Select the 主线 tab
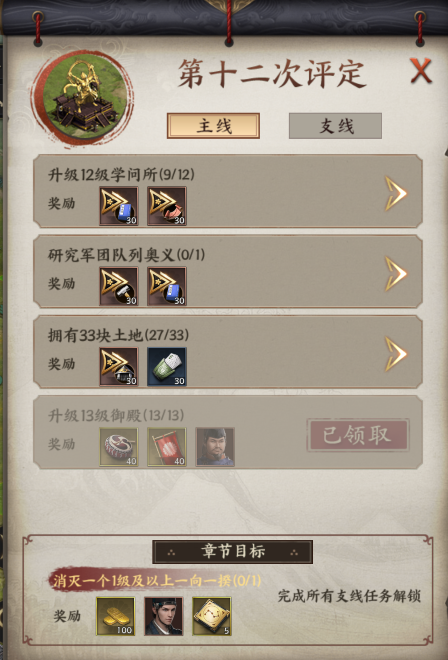This screenshot has height=660, width=448. [x=213, y=125]
